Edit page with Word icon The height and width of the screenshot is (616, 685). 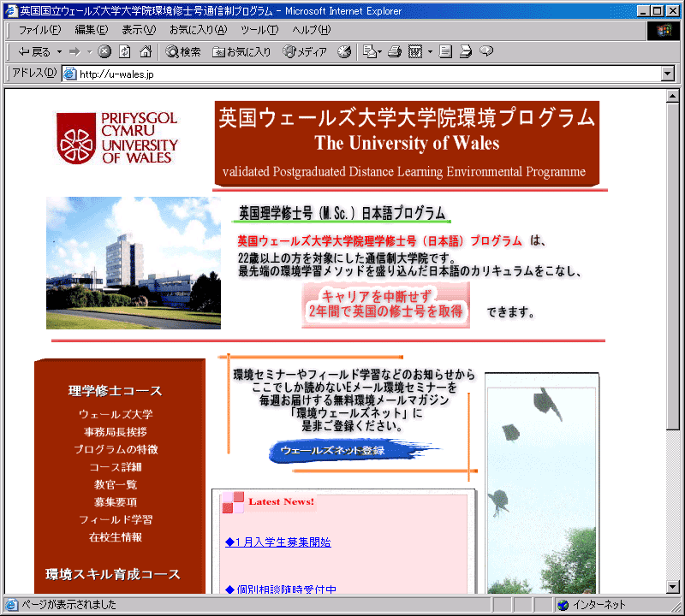pyautogui.click(x=415, y=52)
